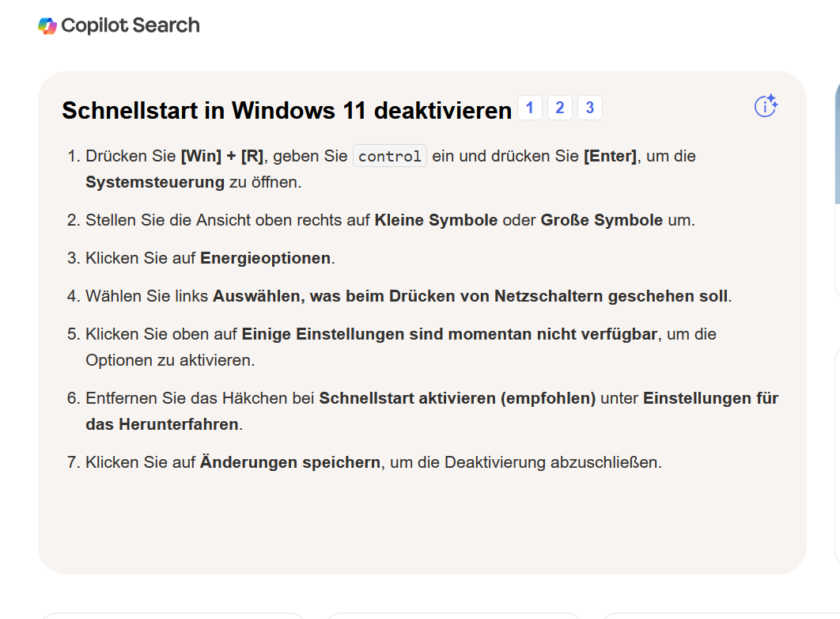Click the bold word Systemsteuerung

(x=155, y=182)
